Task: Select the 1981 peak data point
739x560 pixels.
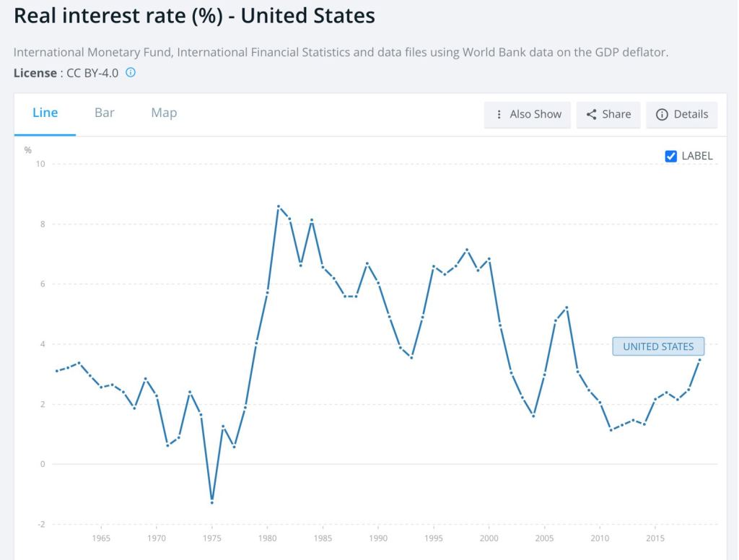Action: [279, 206]
